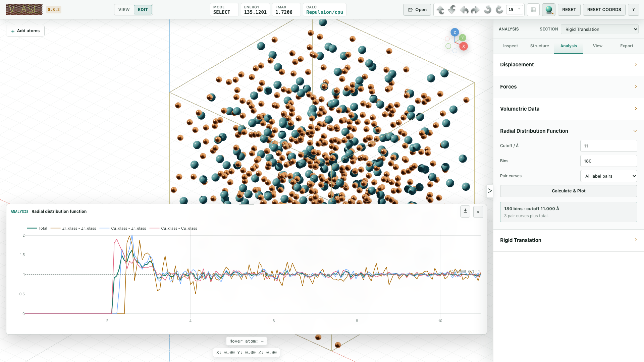Click the 'Hover atom: –' status label
The height and width of the screenshot is (362, 644).
(x=247, y=341)
